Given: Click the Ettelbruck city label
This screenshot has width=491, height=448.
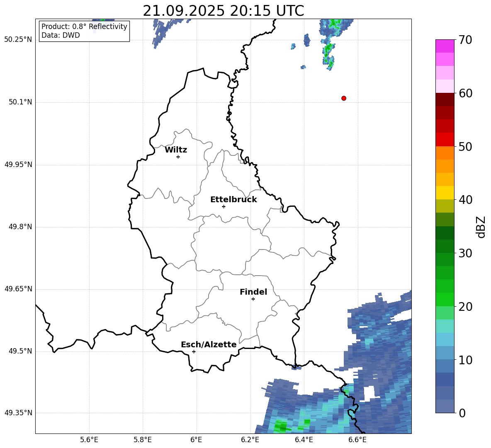Looking at the screenshot, I should (x=233, y=200).
